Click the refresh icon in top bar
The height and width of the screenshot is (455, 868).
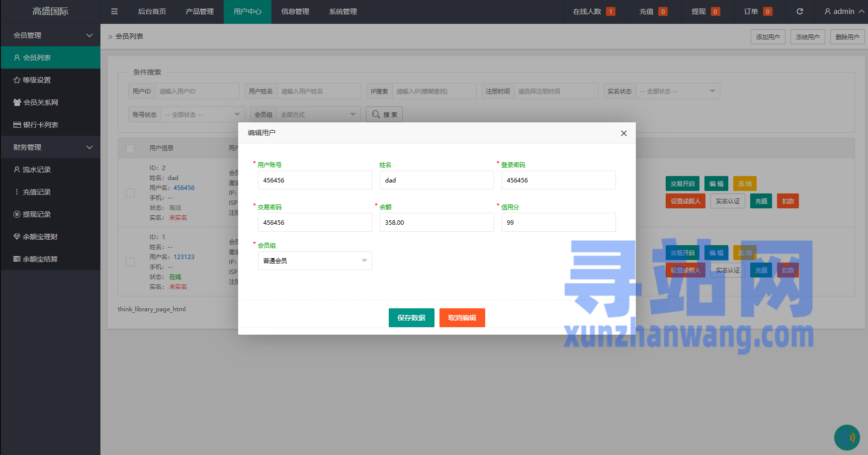(799, 11)
